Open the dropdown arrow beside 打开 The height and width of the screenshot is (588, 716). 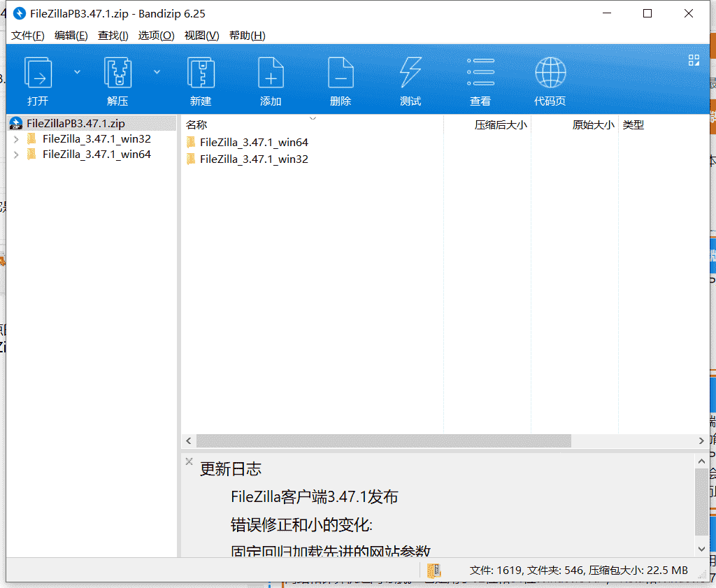(77, 72)
